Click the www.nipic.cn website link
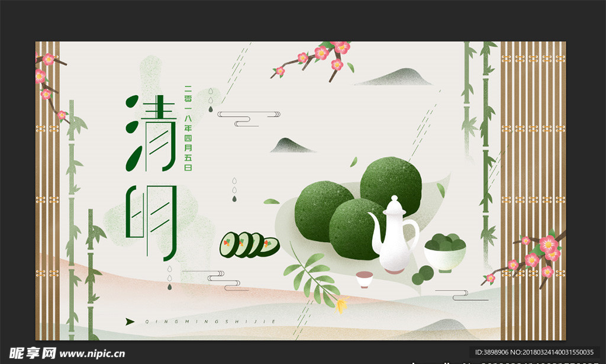The width and height of the screenshot is (606, 364). [x=92, y=354]
